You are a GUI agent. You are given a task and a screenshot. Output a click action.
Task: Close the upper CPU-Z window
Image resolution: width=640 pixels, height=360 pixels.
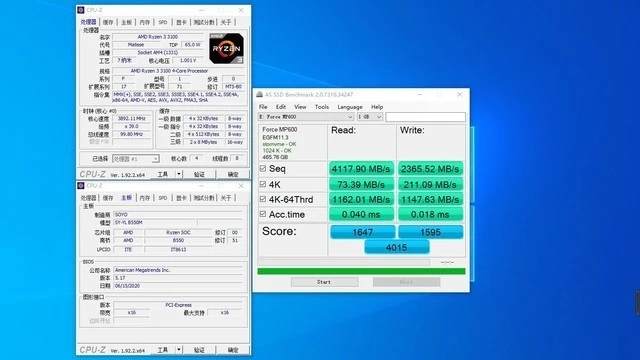[241, 10]
